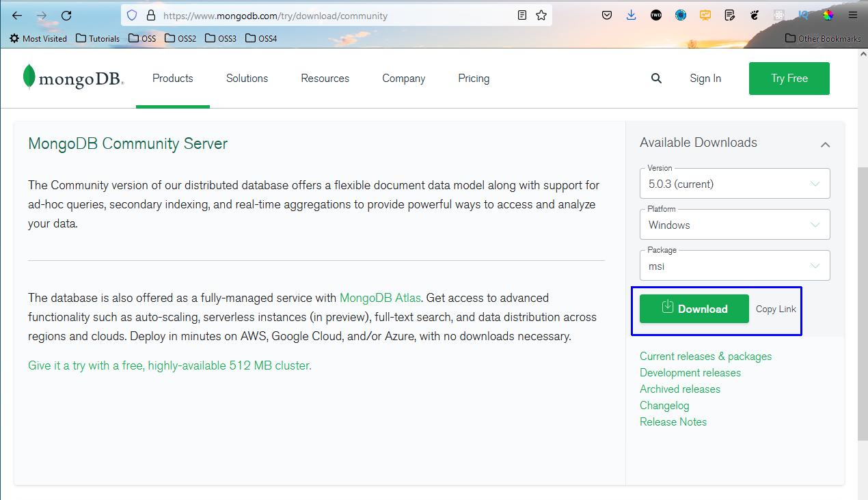The width and height of the screenshot is (868, 500).
Task: Open free 512 MB cluster link
Action: point(169,365)
